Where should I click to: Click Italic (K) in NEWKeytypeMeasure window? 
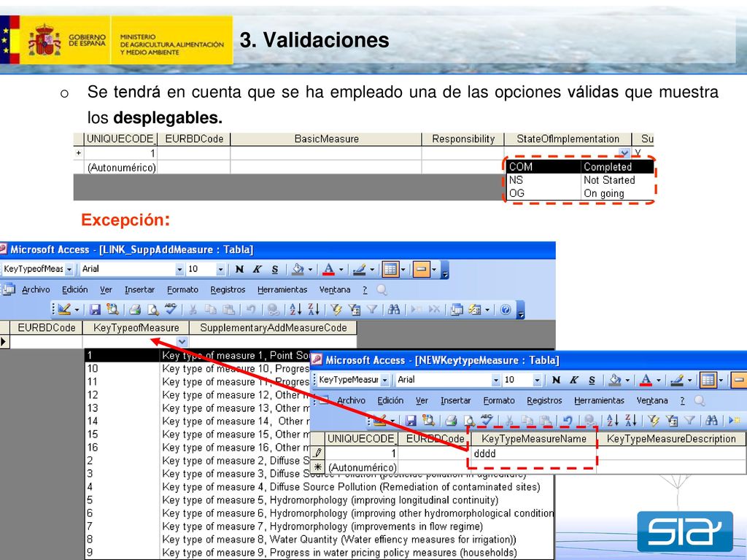573,380
